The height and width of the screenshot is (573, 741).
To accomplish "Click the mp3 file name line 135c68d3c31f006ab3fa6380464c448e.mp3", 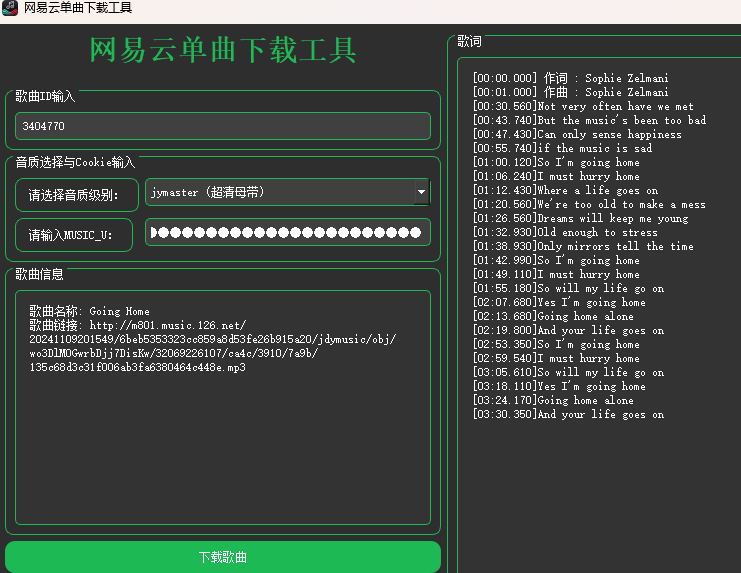I will [138, 368].
